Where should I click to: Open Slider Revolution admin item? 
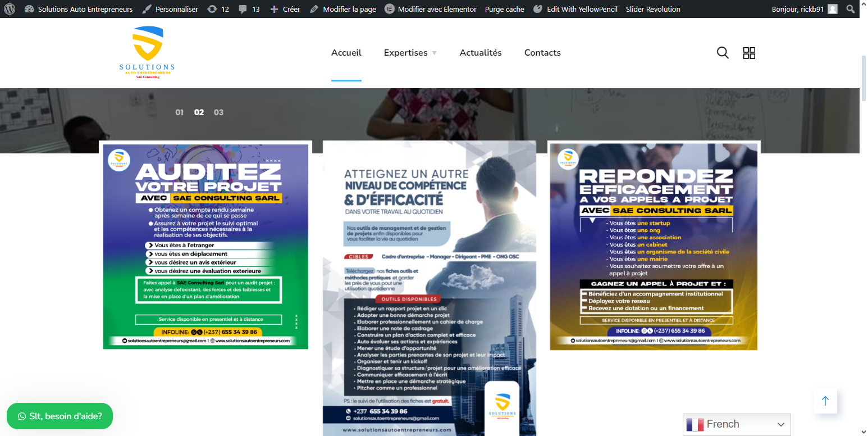[653, 9]
